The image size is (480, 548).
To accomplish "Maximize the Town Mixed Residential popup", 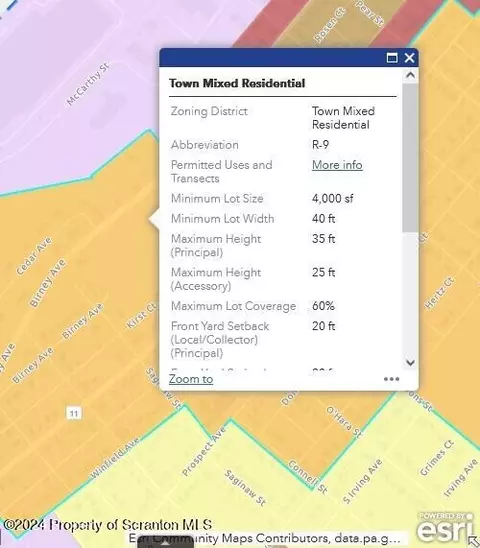I will pos(392,58).
